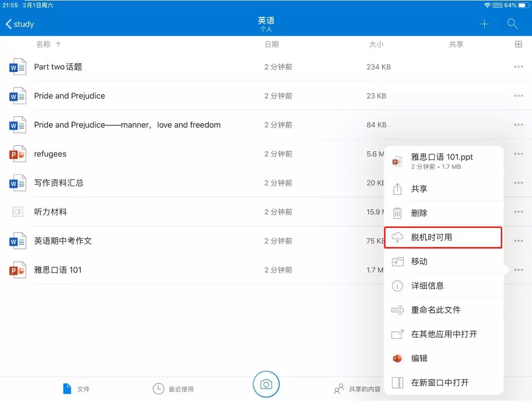Open the more options menu for Part two话题
Screen dimensions: 532x401
518,66
